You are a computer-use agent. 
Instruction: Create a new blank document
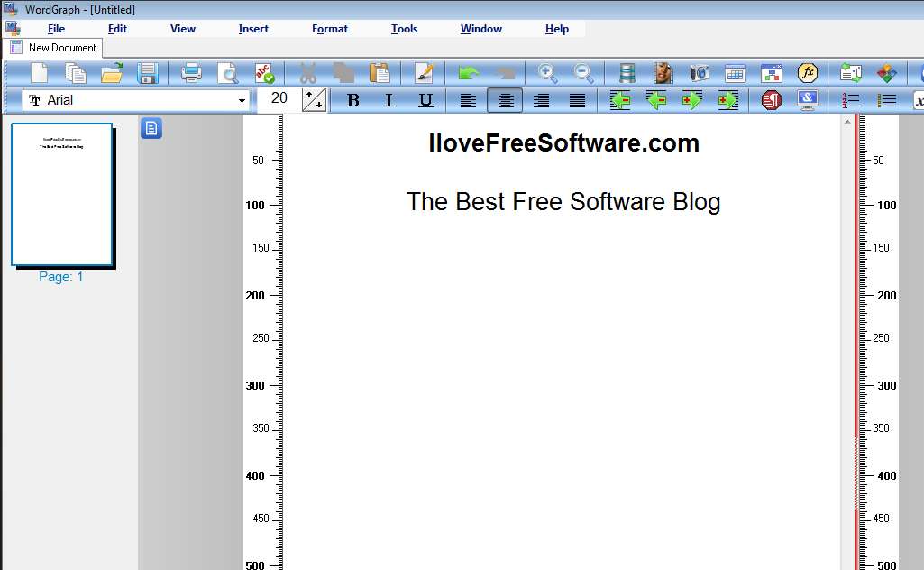39,73
